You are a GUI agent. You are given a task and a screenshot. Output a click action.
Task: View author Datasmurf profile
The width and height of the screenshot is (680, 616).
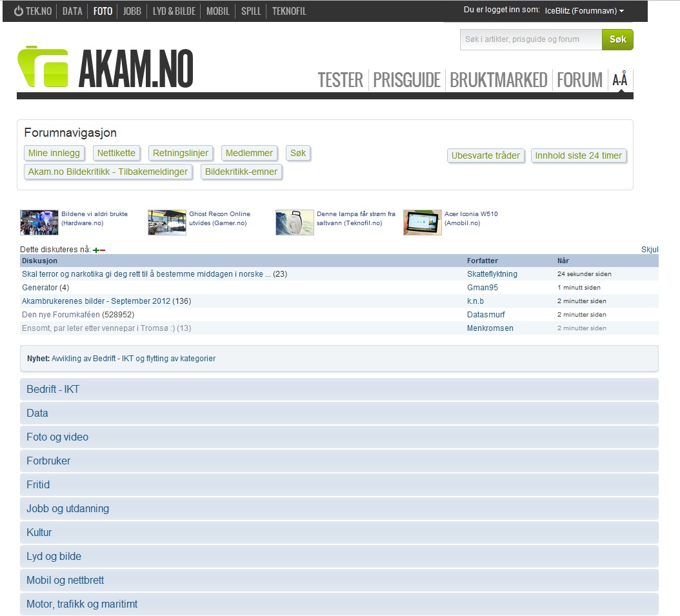pyautogui.click(x=486, y=314)
